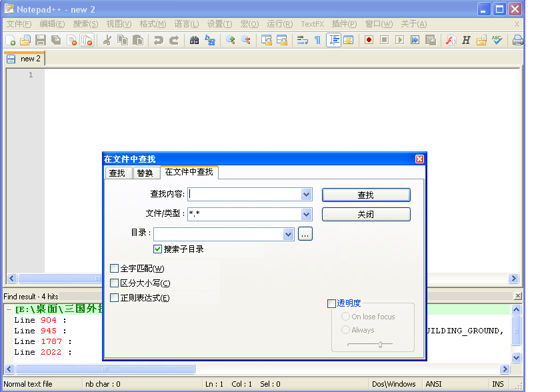Toggle Show All Characters pilcrow icon
Image resolution: width=560 pixels, height=392 pixels.
click(317, 40)
